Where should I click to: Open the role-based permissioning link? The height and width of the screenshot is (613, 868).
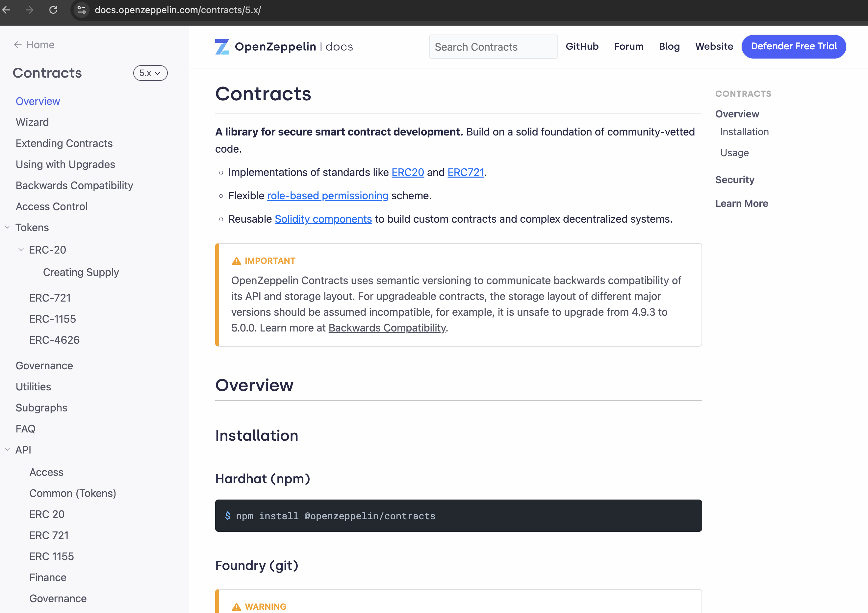click(327, 196)
